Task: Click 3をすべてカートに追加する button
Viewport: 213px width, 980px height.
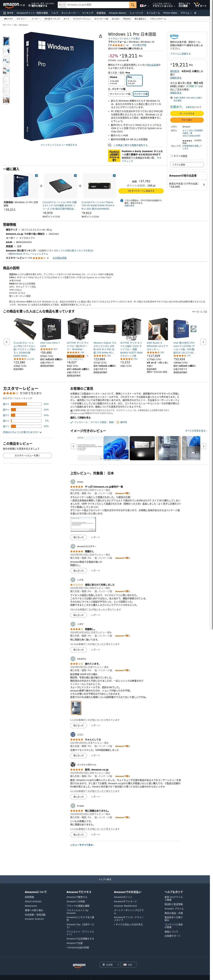Action: click(141, 191)
